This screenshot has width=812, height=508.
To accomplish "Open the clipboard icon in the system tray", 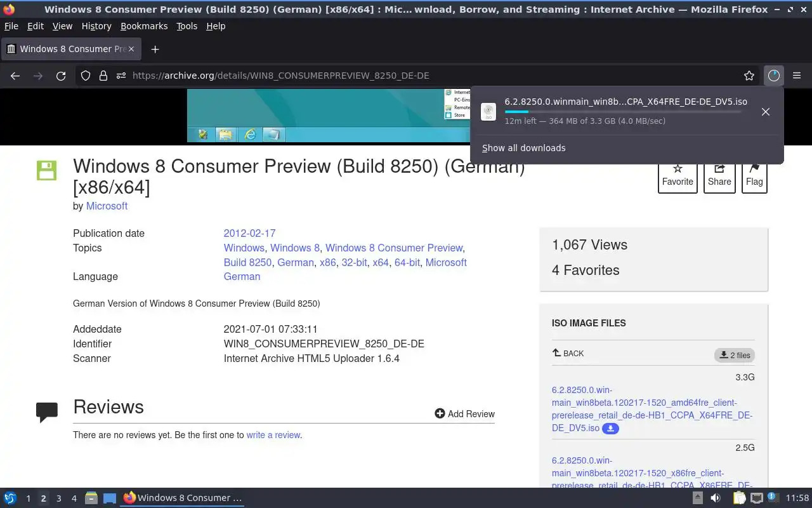I will point(739,498).
